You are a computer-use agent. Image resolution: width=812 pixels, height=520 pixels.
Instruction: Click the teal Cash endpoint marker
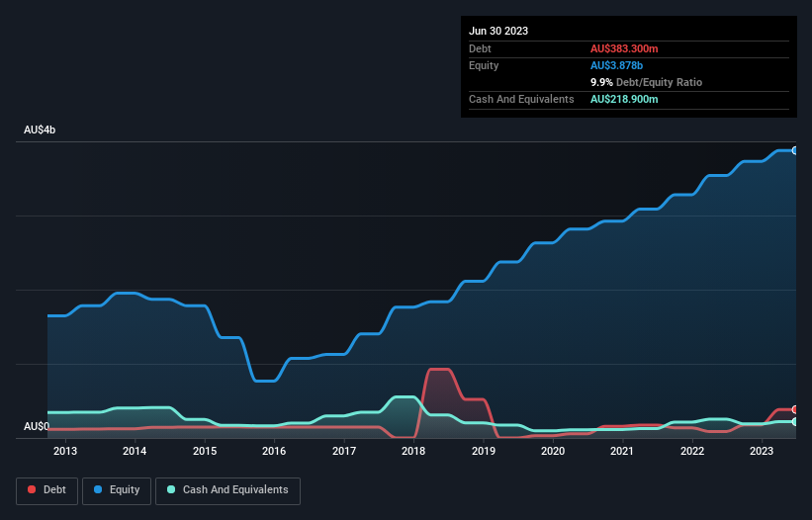[x=795, y=422]
